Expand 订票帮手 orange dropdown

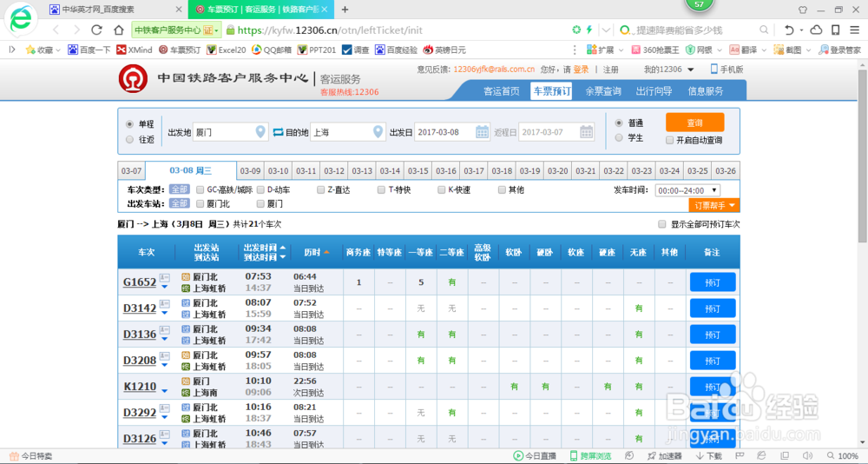point(714,205)
